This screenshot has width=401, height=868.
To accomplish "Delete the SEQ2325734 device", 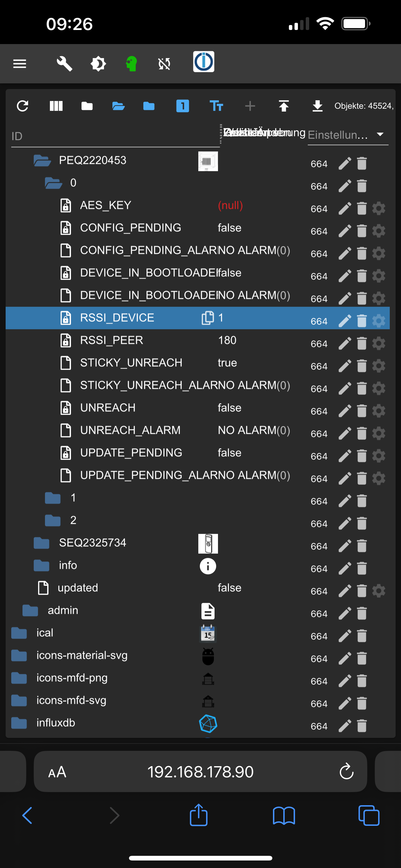I will pos(362,546).
